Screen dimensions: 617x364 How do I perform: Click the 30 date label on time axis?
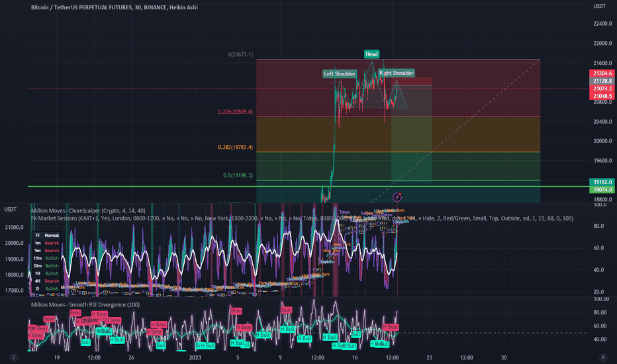click(504, 357)
